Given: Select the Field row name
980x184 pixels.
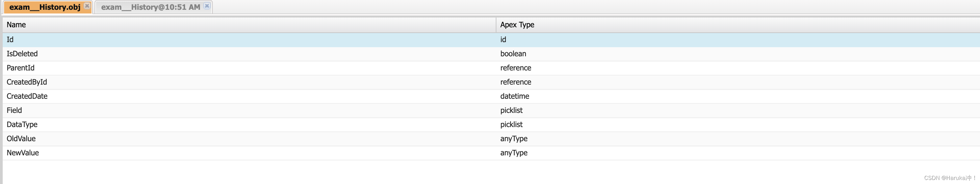Looking at the screenshot, I should tap(14, 111).
